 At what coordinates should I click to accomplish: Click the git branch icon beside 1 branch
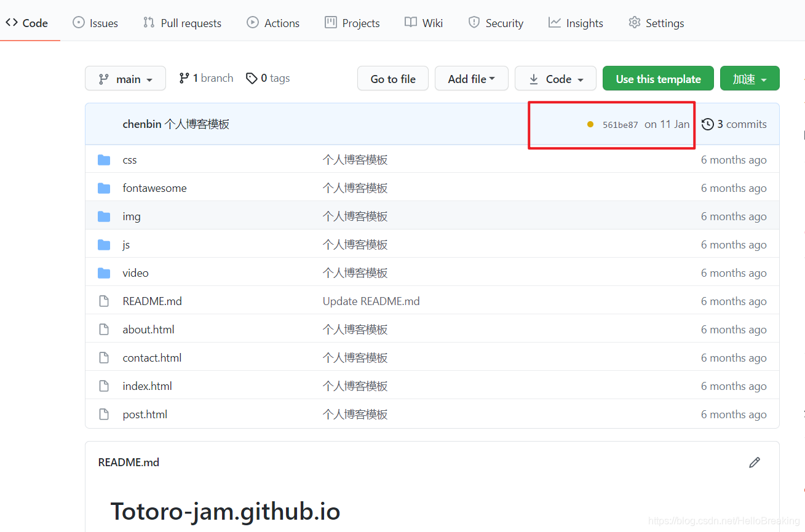click(x=184, y=78)
